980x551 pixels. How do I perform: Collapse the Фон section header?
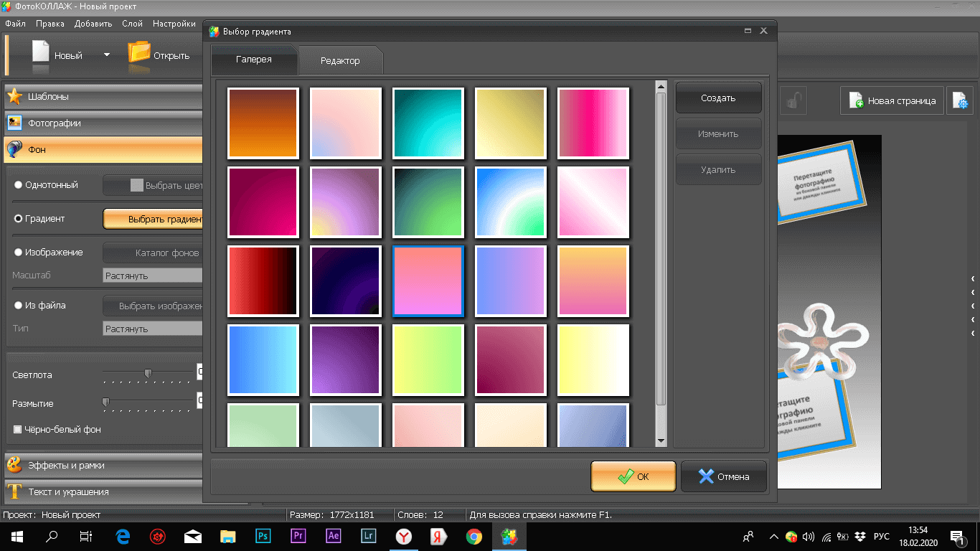[x=103, y=150]
